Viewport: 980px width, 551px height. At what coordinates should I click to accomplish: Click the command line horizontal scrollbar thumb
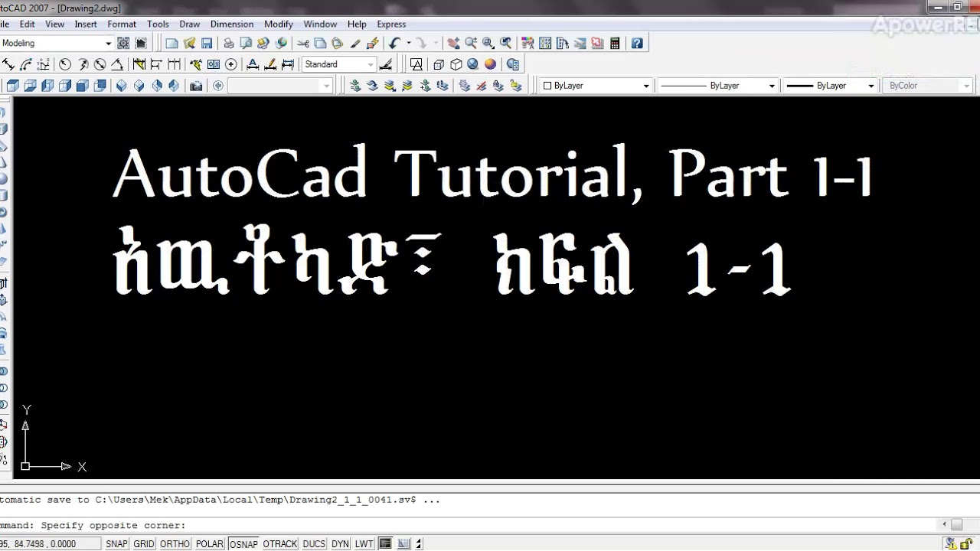tap(957, 525)
